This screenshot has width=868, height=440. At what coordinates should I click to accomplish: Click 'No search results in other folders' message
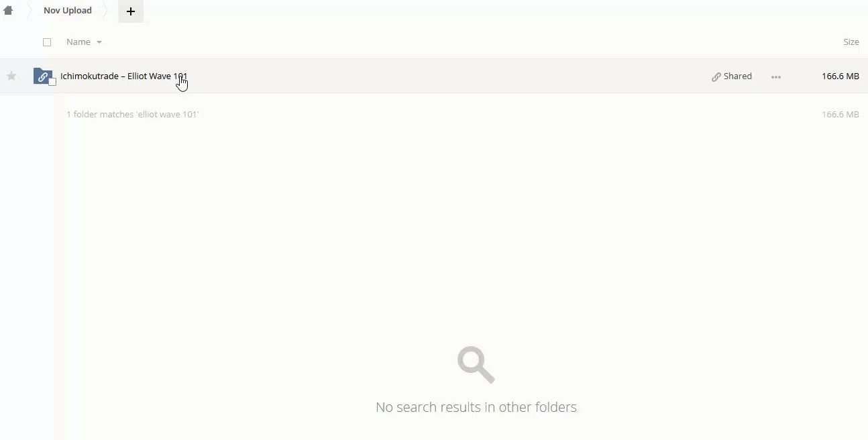[476, 407]
